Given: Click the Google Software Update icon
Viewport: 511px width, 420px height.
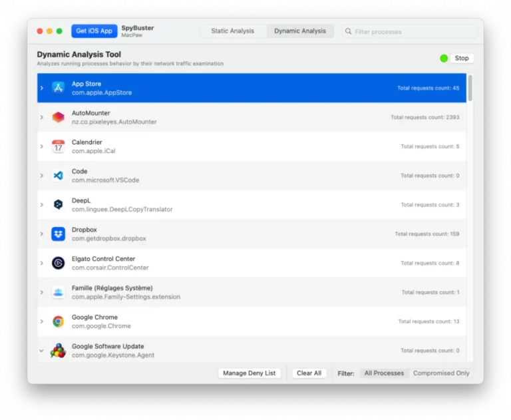Looking at the screenshot, I should 58,351.
